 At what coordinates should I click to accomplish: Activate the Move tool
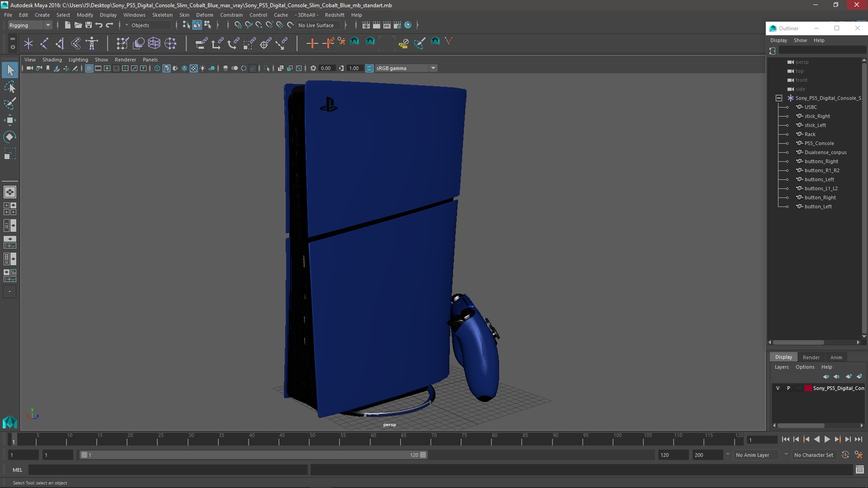point(10,120)
